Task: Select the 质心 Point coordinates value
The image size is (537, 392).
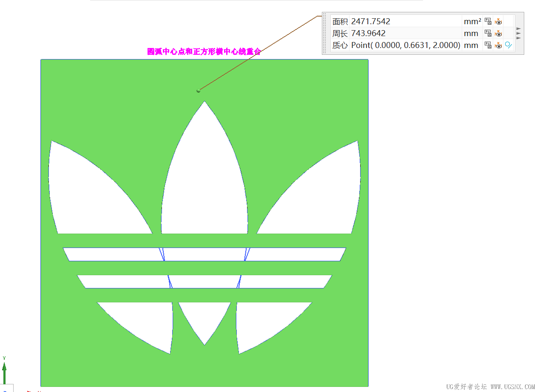Action: [x=406, y=45]
